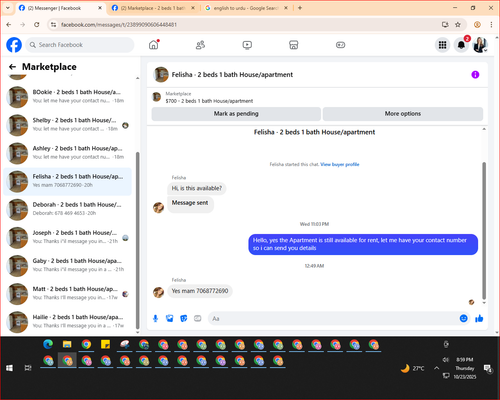Switch to the Messenger browser tab
Screen dimensions: 500x400
[x=61, y=8]
